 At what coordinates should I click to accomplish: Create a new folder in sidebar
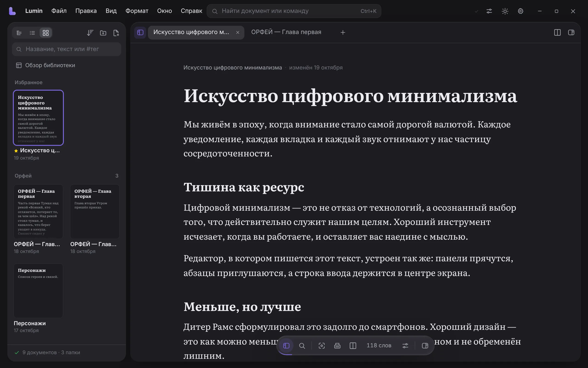103,33
